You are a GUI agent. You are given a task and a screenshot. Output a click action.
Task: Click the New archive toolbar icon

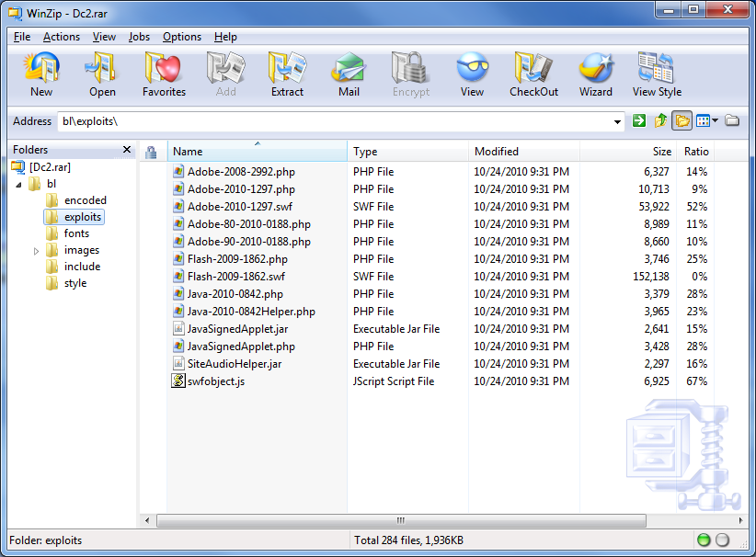click(41, 74)
